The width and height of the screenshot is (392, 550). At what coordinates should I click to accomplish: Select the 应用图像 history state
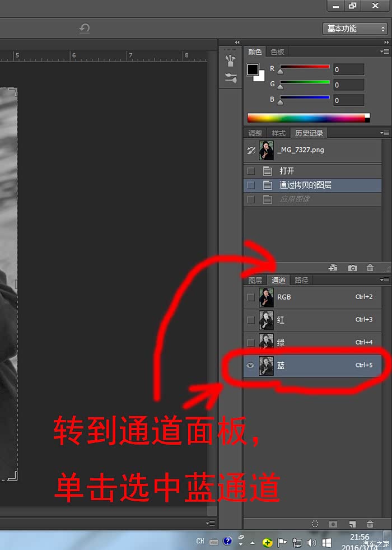[312, 199]
